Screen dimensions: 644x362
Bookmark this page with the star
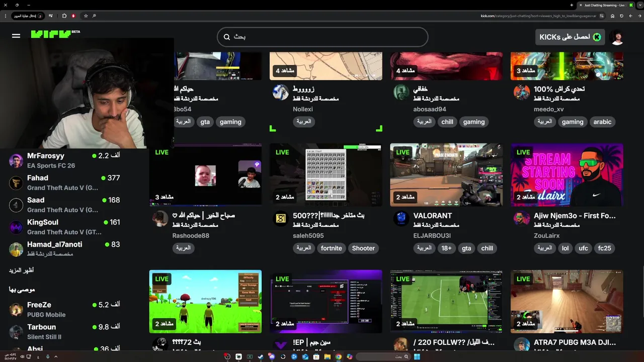[x=86, y=16]
